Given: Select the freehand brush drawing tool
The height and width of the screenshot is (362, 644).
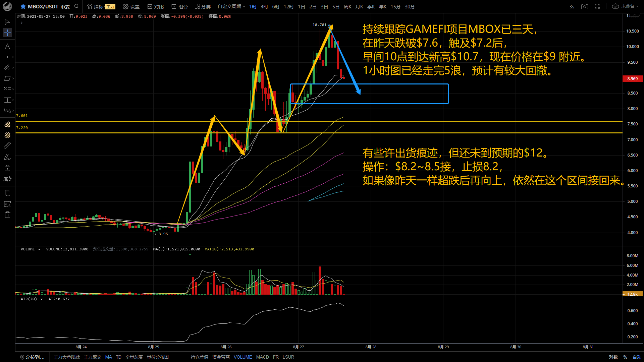Looking at the screenshot, I should tap(7, 157).
